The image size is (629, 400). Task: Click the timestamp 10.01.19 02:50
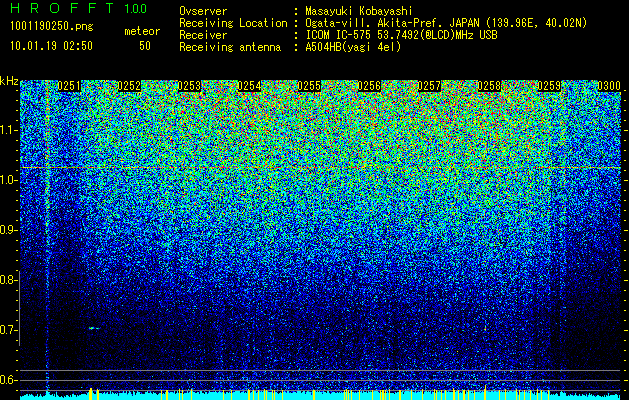click(51, 46)
